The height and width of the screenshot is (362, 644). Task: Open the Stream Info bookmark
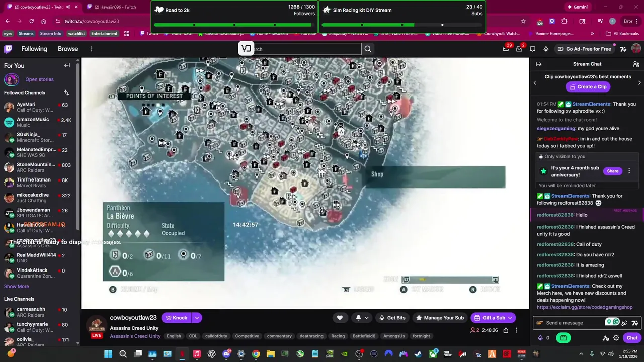51,34
